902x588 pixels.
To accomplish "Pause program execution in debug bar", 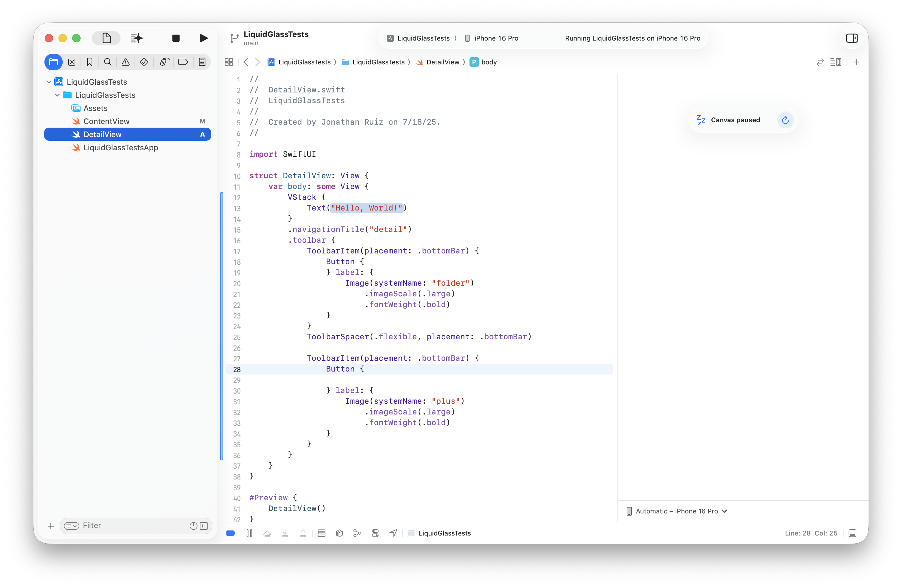I will [249, 533].
